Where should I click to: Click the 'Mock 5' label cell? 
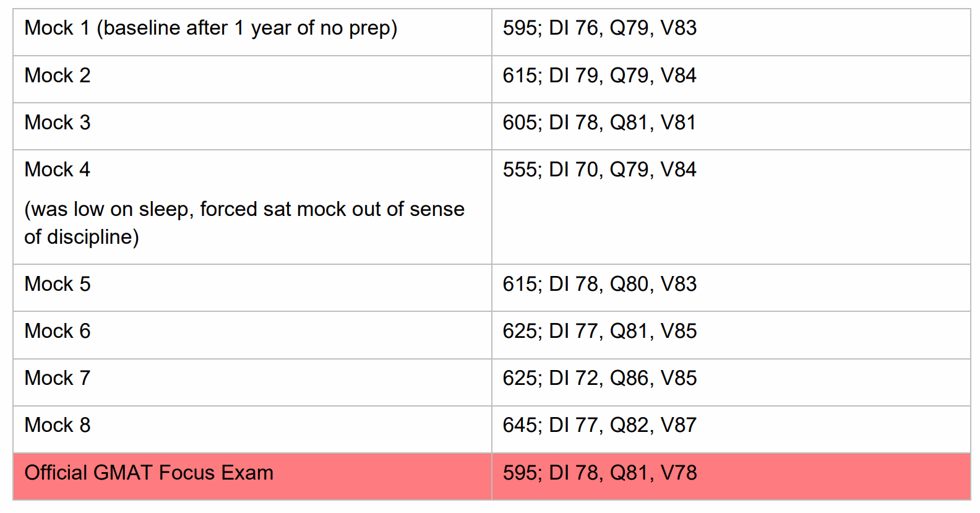(x=58, y=284)
